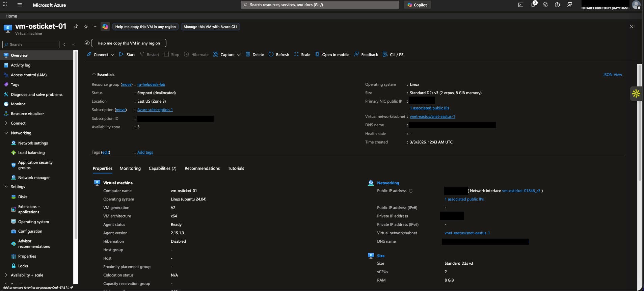Click the Scale toolbar button
The height and width of the screenshot is (291, 644).
click(302, 54)
